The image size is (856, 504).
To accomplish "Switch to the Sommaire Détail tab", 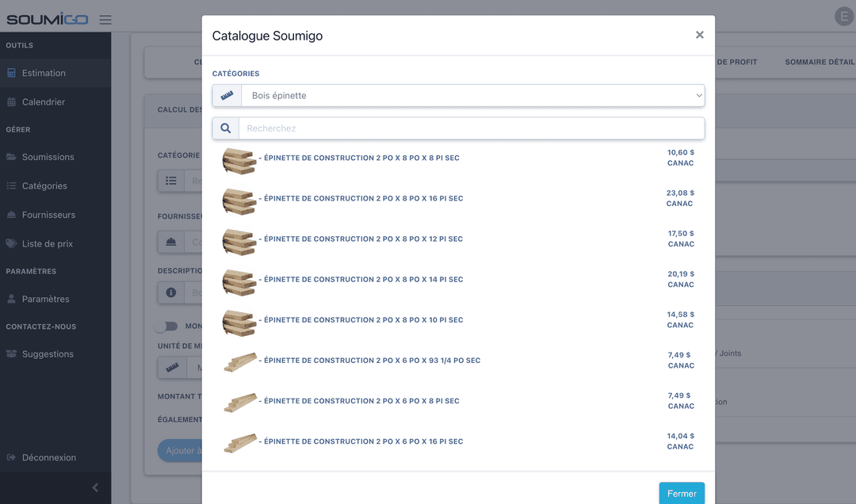I will coord(820,62).
